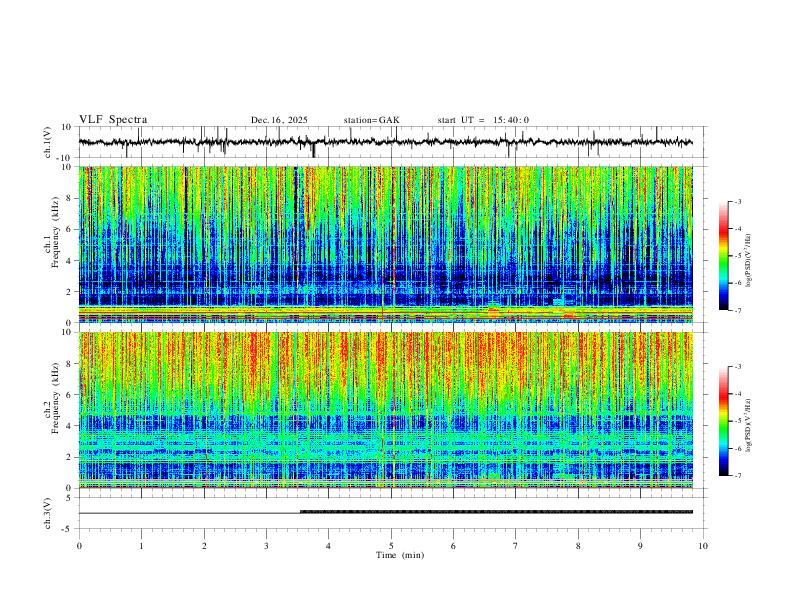The height and width of the screenshot is (612, 792).
Task: Click the ch.1 spectrogram color bar
Action: 724,256
